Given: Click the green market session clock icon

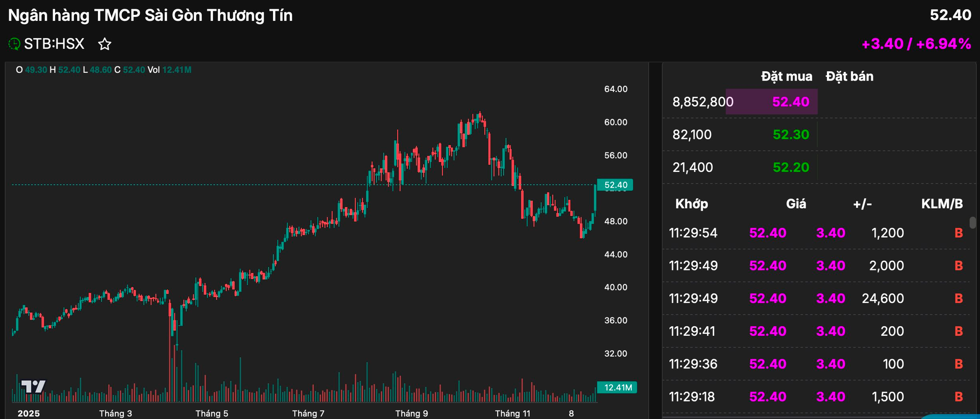Looking at the screenshot, I should (x=15, y=44).
